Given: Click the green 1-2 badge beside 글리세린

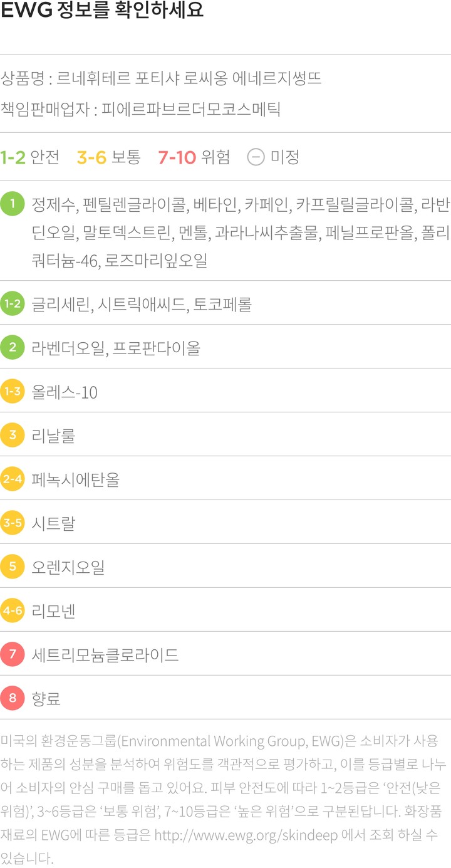Looking at the screenshot, I should pyautogui.click(x=13, y=304).
